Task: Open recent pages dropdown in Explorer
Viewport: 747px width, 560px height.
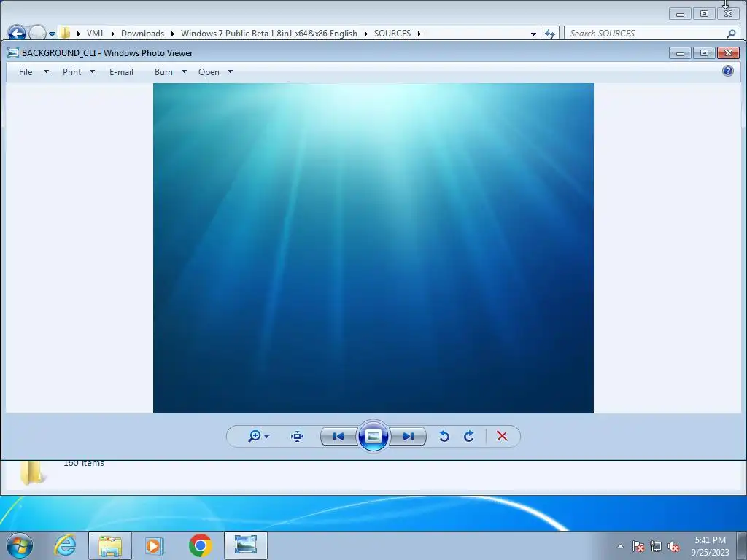Action: point(52,34)
